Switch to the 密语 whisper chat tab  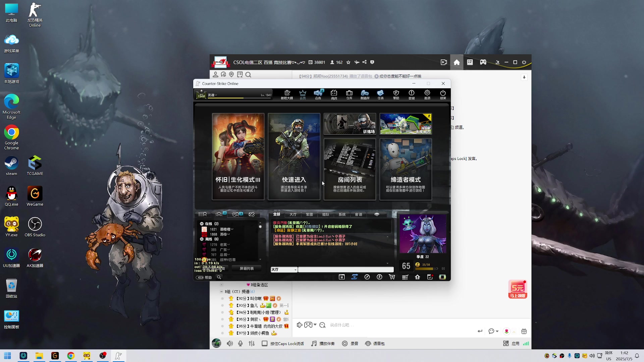coord(359,214)
